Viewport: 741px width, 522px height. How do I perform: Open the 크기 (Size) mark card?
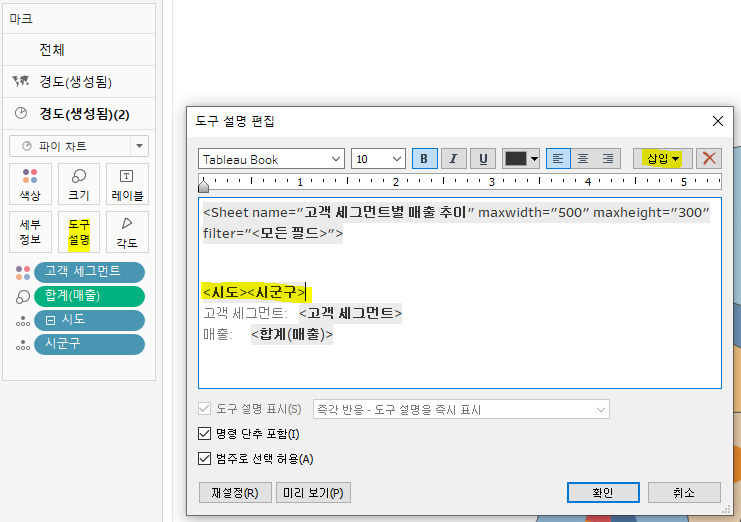79,184
